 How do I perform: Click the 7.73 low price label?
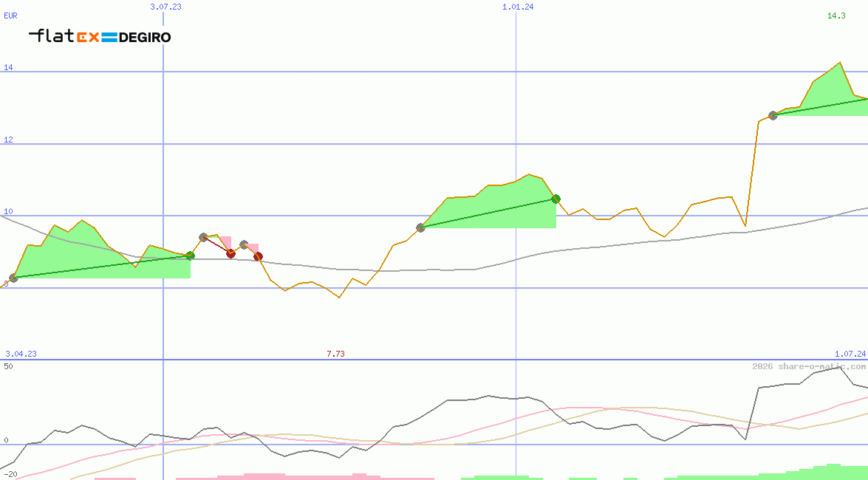pos(335,354)
